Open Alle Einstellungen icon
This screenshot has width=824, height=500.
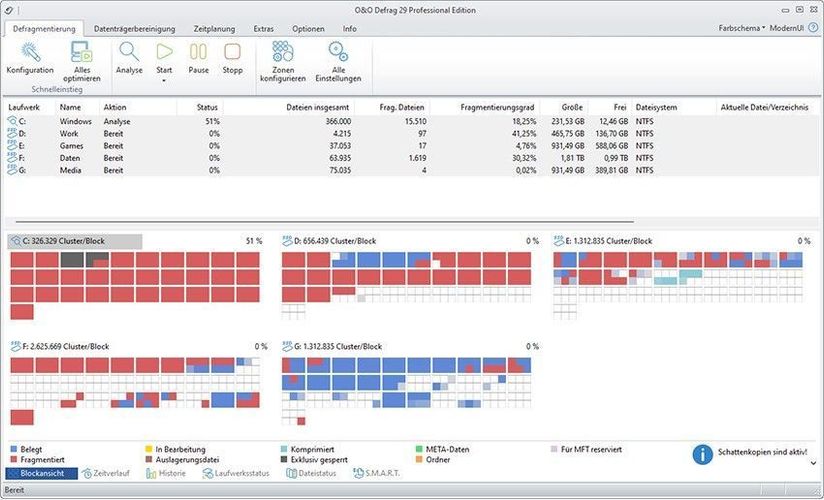tap(340, 52)
